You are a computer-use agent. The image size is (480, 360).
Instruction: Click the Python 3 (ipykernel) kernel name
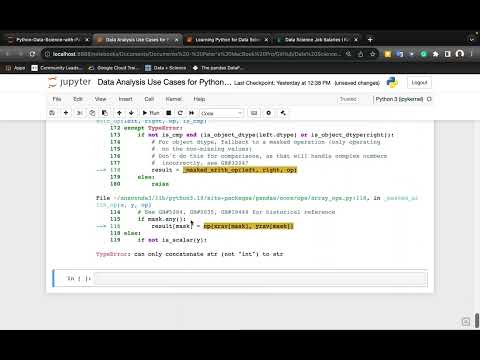click(x=399, y=99)
